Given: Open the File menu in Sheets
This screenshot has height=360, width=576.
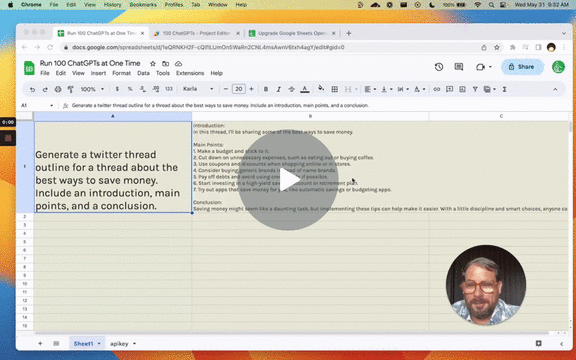Looking at the screenshot, I should pos(45,73).
